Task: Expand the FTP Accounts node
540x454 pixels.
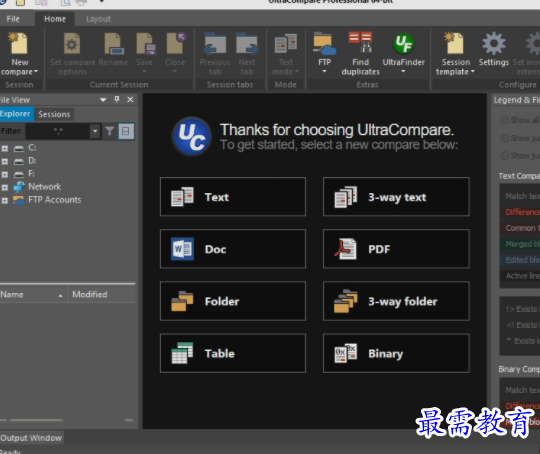Action: (x=5, y=200)
